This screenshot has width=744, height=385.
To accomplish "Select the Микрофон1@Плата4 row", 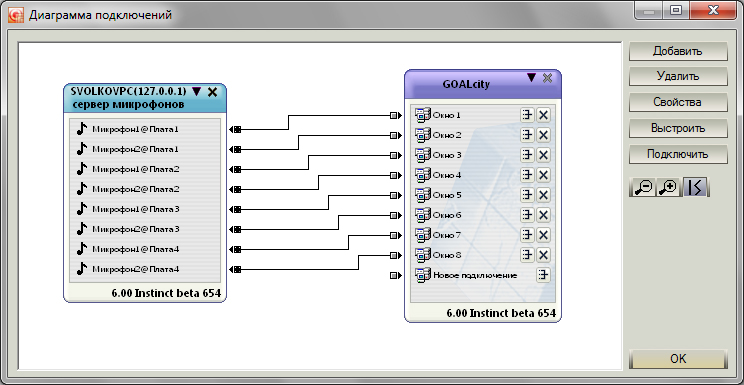I will (145, 249).
